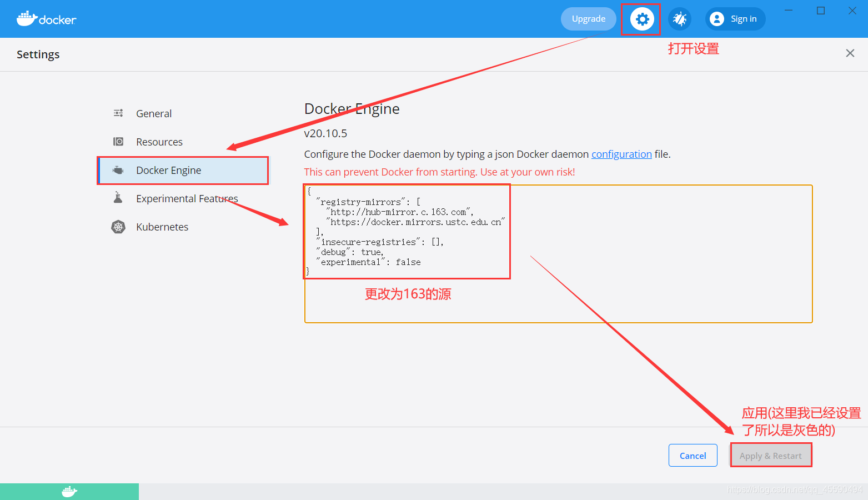This screenshot has width=868, height=500.
Task: Click the Settings title text
Action: (x=38, y=54)
